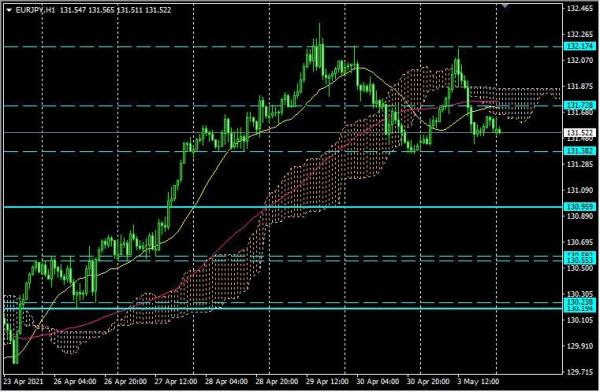The width and height of the screenshot is (600, 392).
Task: Click the 132.465 price scale value
Action: (x=579, y=8)
